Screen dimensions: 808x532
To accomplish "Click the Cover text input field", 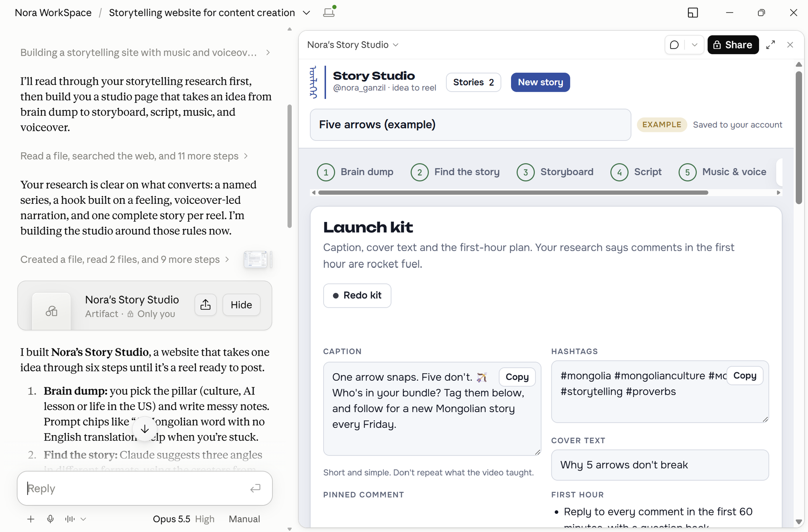I will click(x=660, y=465).
